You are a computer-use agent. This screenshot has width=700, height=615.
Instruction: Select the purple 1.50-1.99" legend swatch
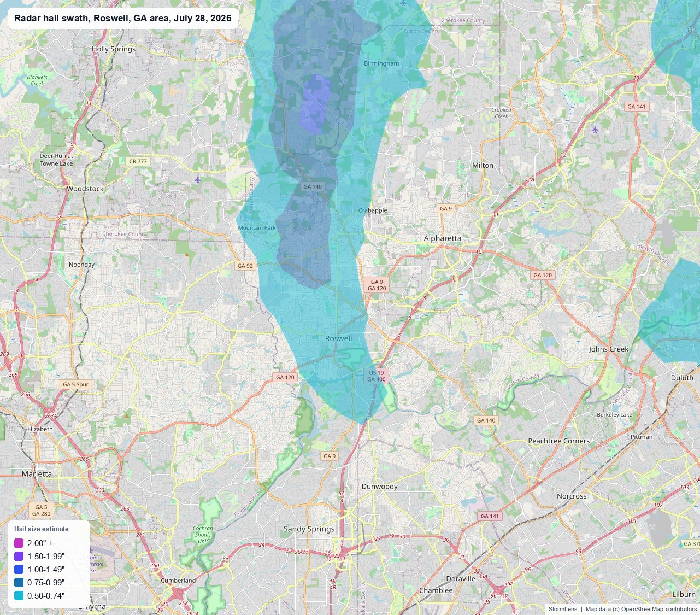[19, 556]
